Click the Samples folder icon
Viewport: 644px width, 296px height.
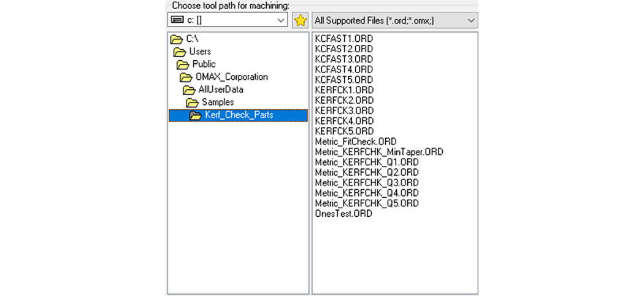193,103
